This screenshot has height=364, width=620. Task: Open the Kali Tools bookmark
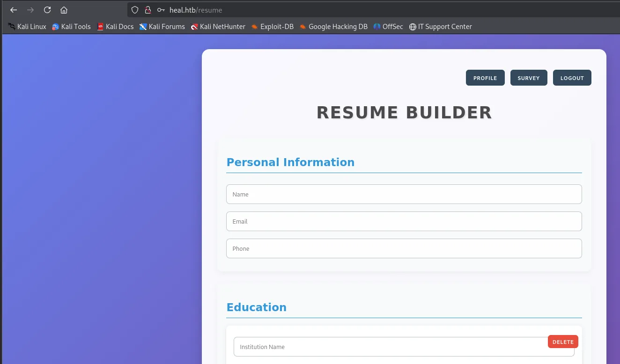[71, 27]
